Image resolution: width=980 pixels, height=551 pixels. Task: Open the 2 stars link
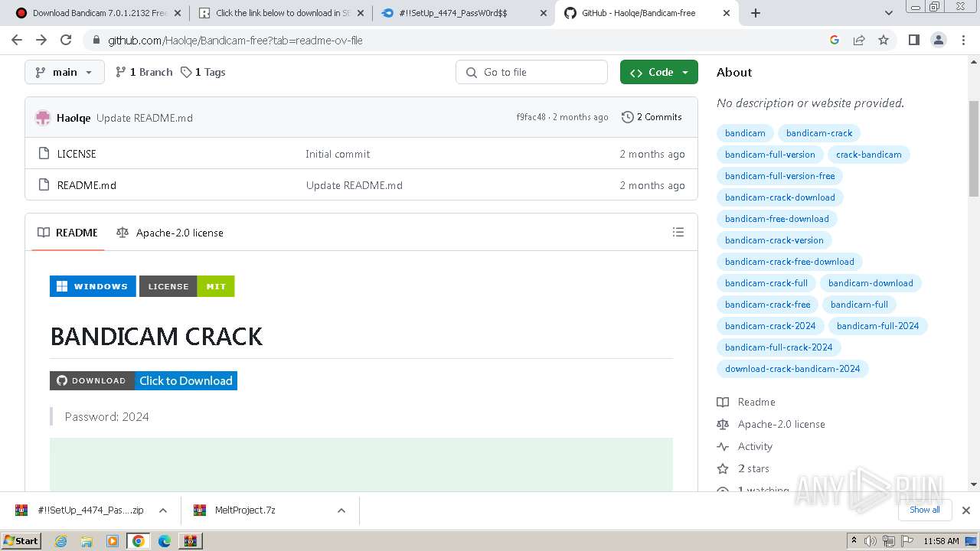743,468
